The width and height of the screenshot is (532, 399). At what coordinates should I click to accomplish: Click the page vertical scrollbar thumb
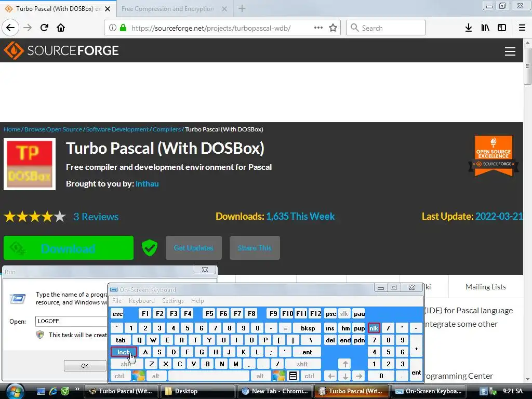[x=527, y=66]
